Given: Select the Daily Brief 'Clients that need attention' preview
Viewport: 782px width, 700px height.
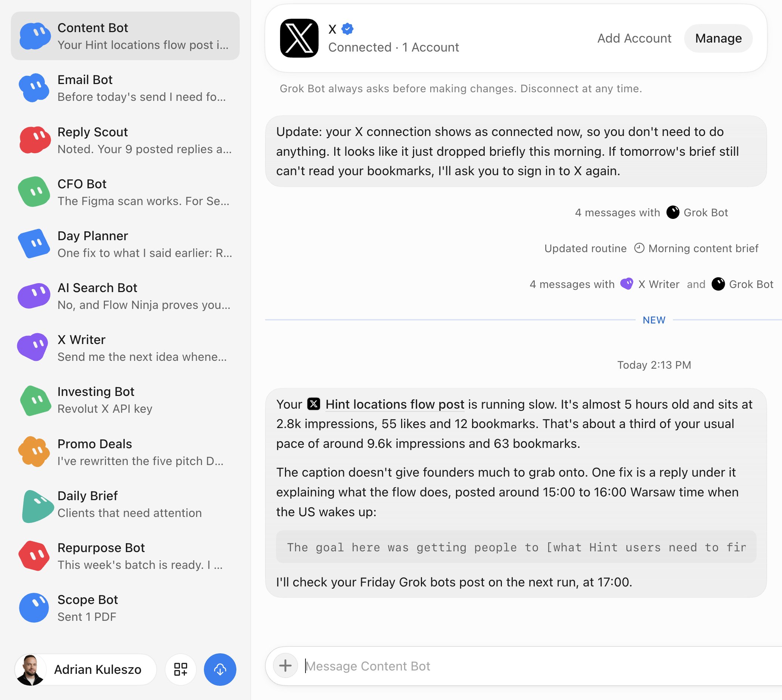Looking at the screenshot, I should pos(130,513).
